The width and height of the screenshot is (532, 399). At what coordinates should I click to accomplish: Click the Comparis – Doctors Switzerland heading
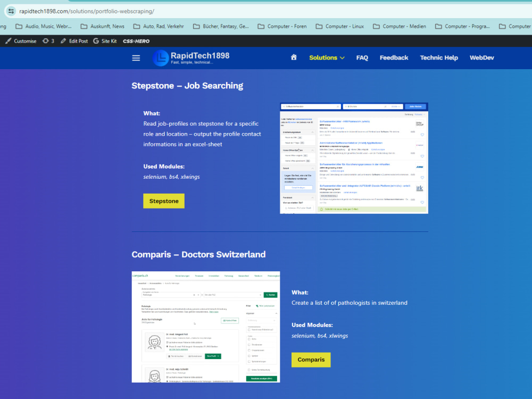tap(198, 254)
